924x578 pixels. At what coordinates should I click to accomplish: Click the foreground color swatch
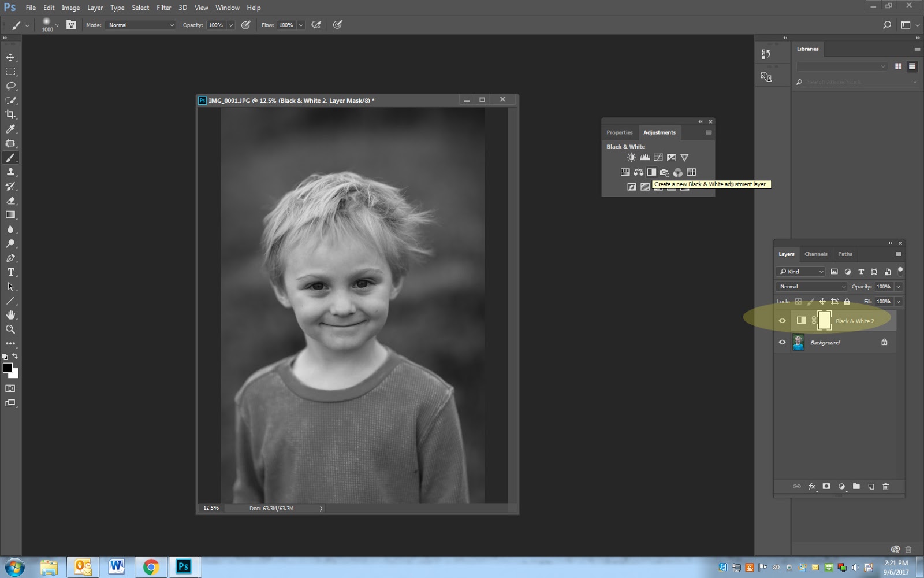8,368
